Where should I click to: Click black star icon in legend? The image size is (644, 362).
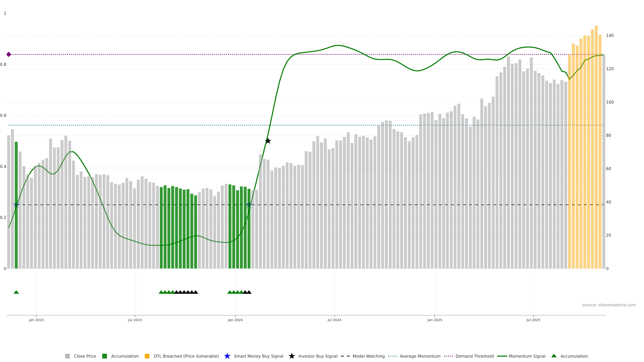coord(291,356)
